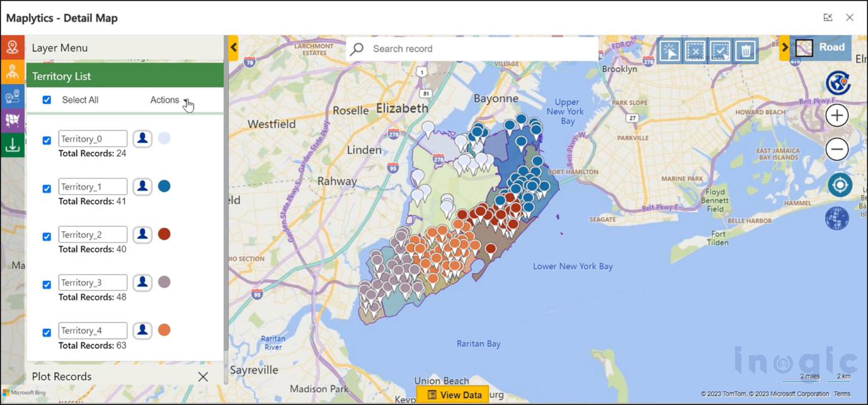Open the Layer Menu section

click(60, 48)
